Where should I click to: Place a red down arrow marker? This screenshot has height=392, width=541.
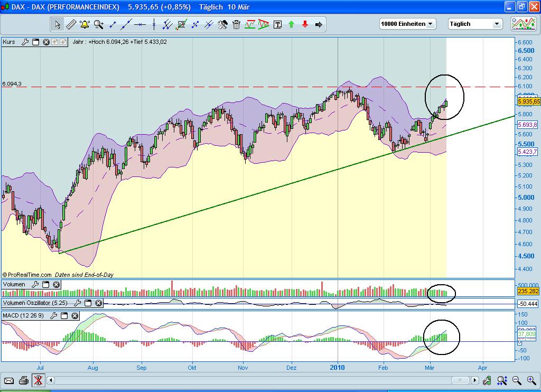pyautogui.click(x=305, y=24)
